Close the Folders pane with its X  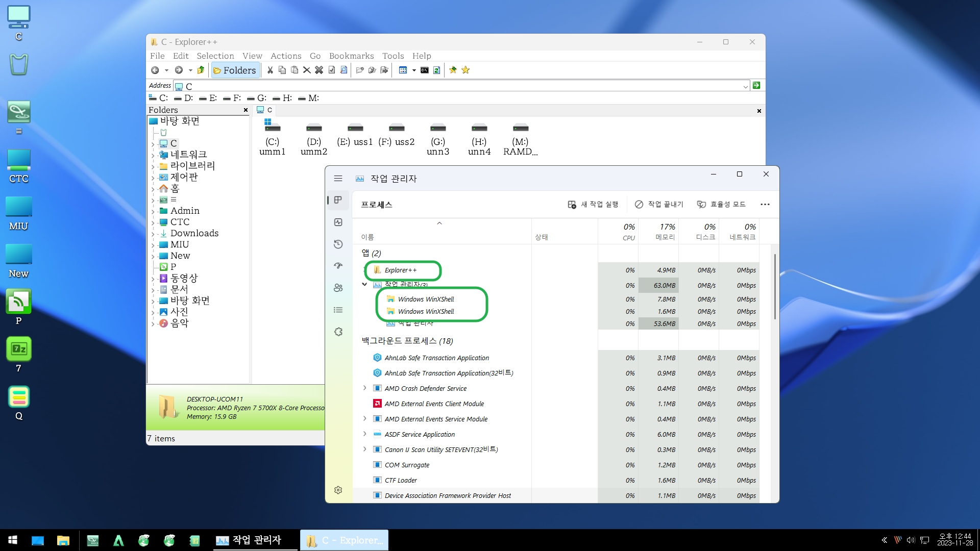coord(246,110)
